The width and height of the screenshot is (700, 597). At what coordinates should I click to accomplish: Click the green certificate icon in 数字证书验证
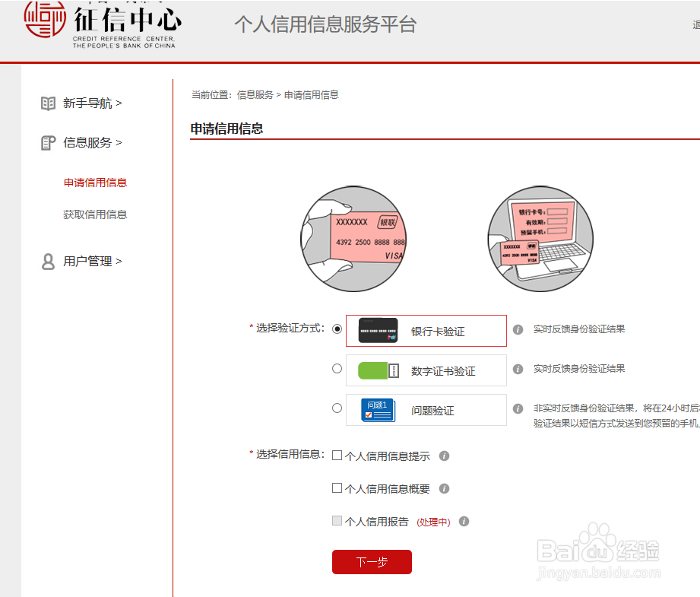(377, 370)
